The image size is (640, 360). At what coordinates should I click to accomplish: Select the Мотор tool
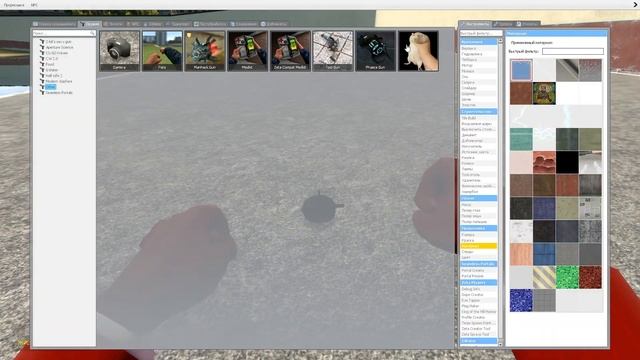click(478, 65)
